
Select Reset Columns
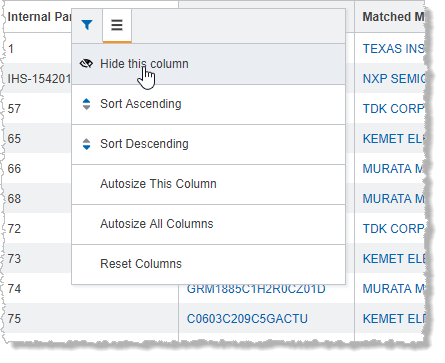tap(208, 264)
